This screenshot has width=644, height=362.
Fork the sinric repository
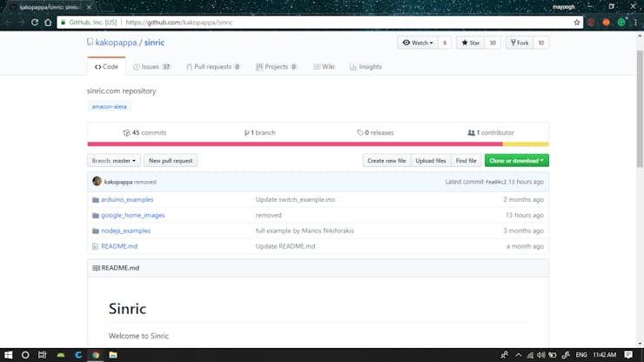pyautogui.click(x=520, y=43)
